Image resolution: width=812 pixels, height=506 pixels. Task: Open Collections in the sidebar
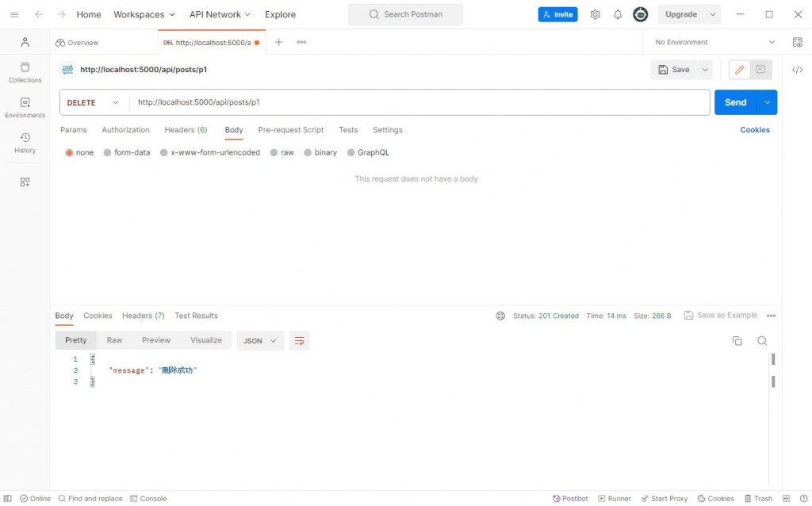click(x=25, y=72)
